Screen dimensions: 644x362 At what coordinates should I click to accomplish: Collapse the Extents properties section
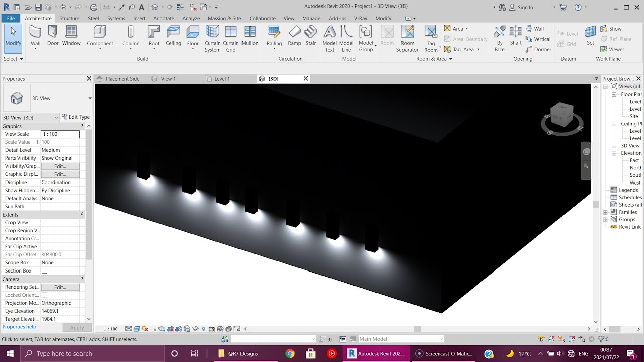(x=82, y=214)
